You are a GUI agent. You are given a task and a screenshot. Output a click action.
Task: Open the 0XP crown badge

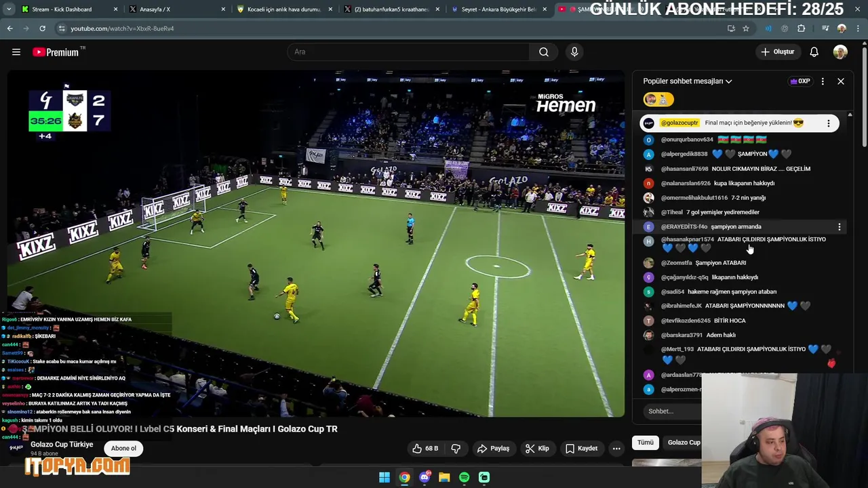tap(800, 81)
